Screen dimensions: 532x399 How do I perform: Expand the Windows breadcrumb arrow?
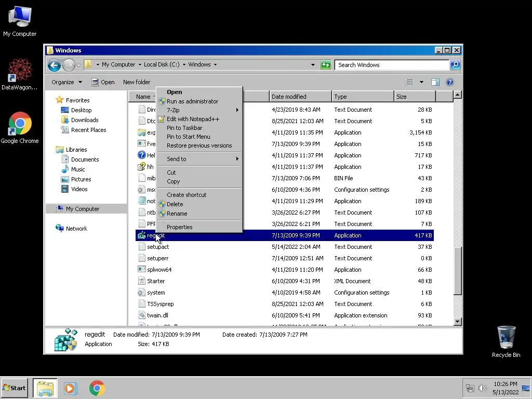point(215,64)
